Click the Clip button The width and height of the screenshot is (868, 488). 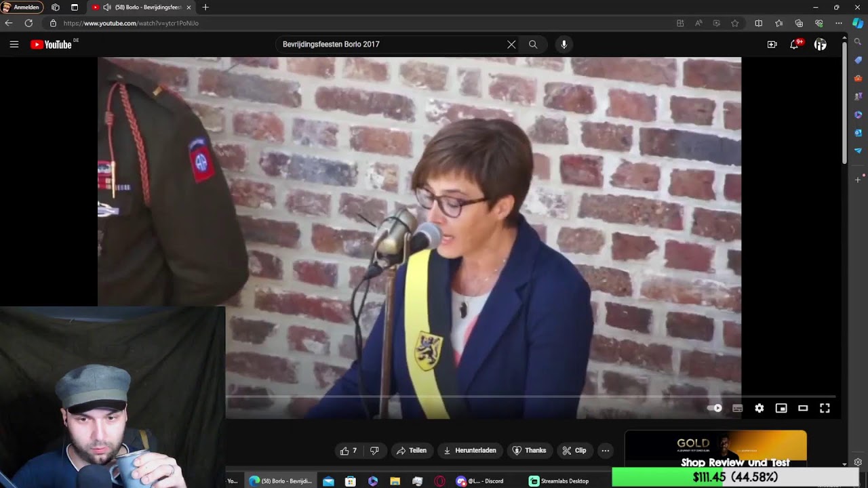[x=574, y=450]
